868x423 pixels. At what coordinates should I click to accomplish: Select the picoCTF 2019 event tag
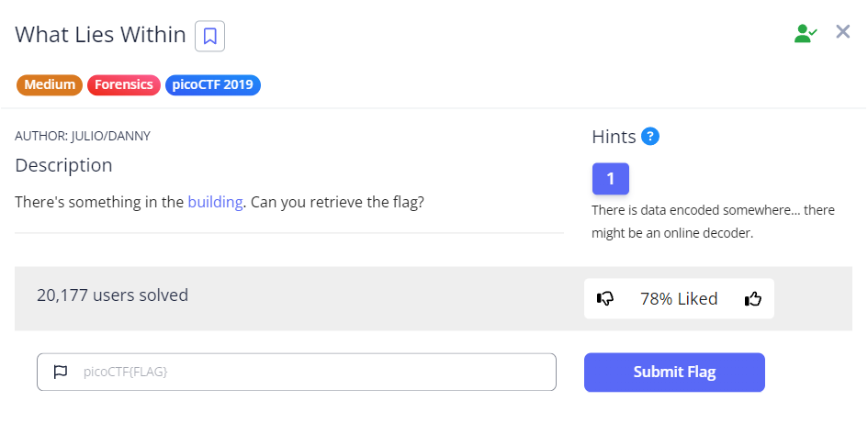[213, 85]
